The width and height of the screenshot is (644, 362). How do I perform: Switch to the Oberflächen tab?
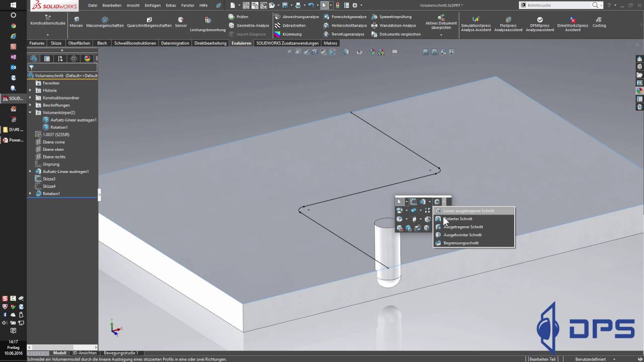pos(79,43)
